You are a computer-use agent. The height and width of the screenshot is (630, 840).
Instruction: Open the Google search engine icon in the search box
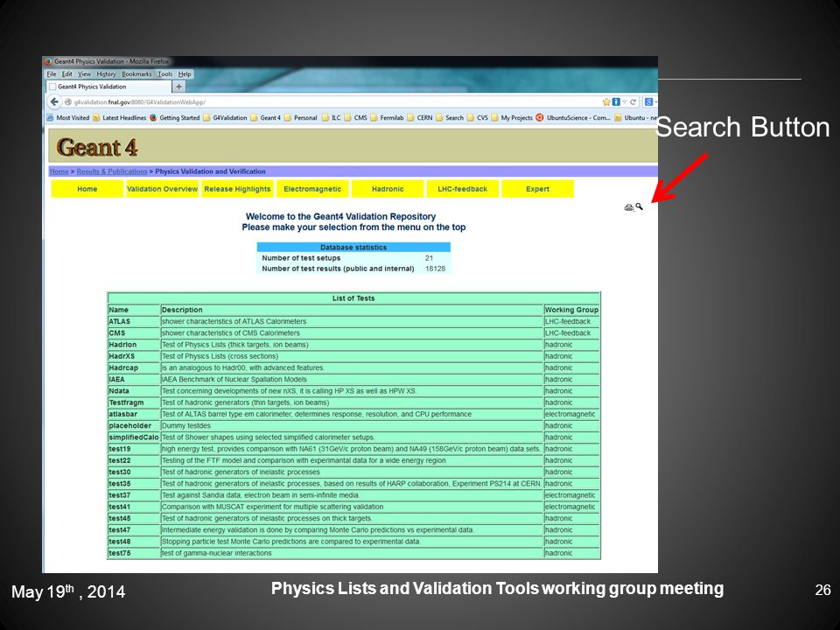coord(648,101)
